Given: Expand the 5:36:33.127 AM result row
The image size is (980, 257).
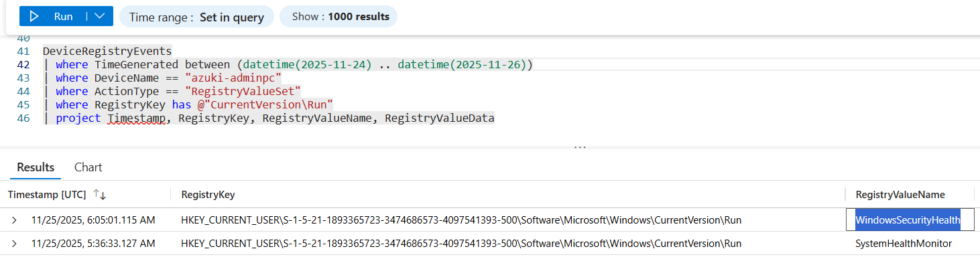Looking at the screenshot, I should tap(14, 244).
